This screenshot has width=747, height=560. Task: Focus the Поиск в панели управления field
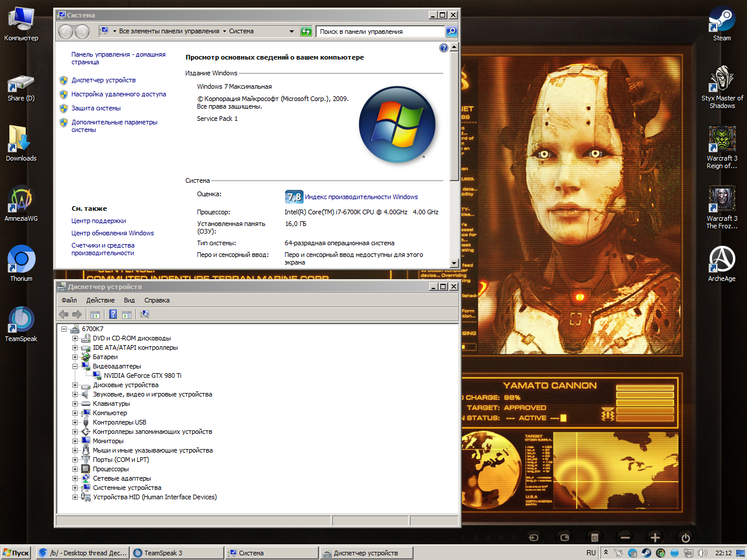(381, 32)
